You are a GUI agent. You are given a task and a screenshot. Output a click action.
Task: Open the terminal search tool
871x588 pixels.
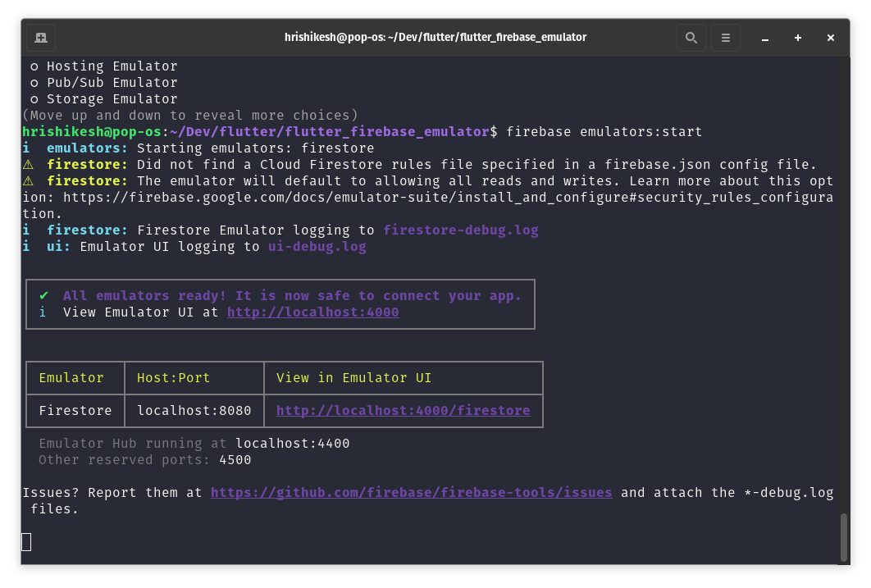[x=691, y=37]
